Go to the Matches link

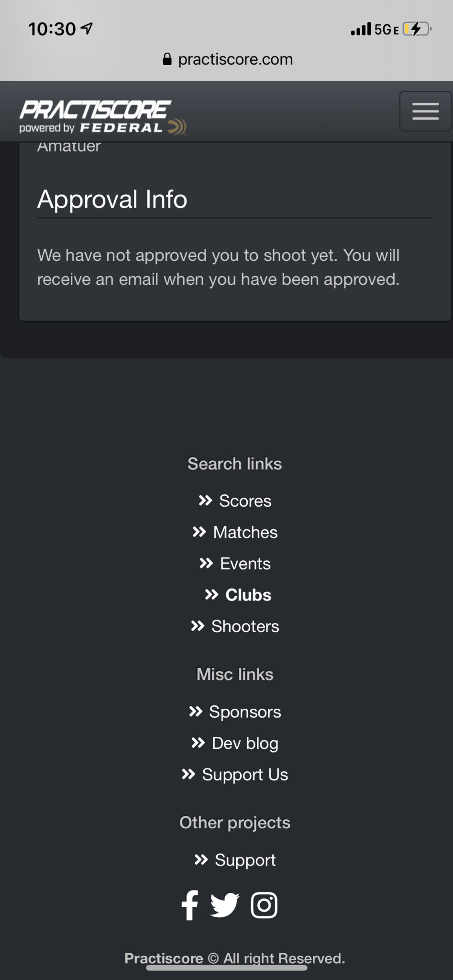[235, 532]
